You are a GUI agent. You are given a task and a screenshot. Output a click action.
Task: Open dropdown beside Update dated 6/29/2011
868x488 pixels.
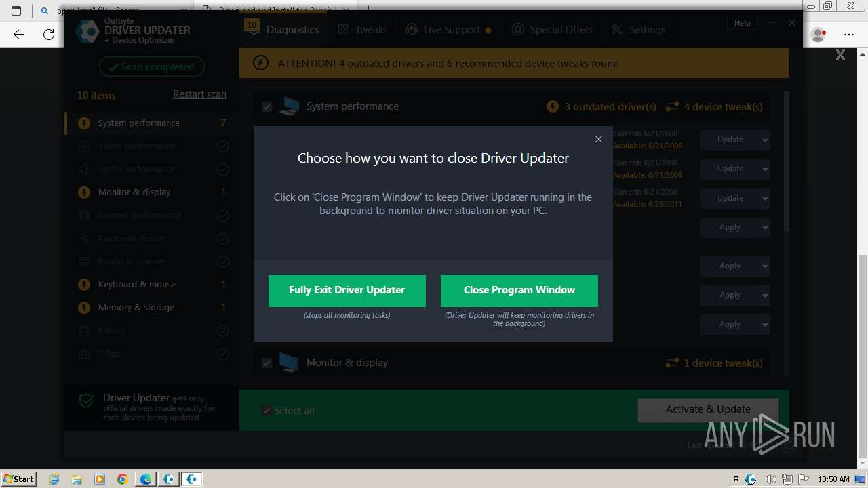click(765, 199)
